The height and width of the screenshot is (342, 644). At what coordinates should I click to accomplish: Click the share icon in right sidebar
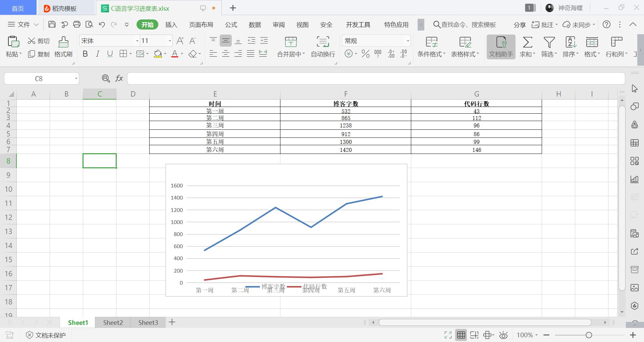635,251
